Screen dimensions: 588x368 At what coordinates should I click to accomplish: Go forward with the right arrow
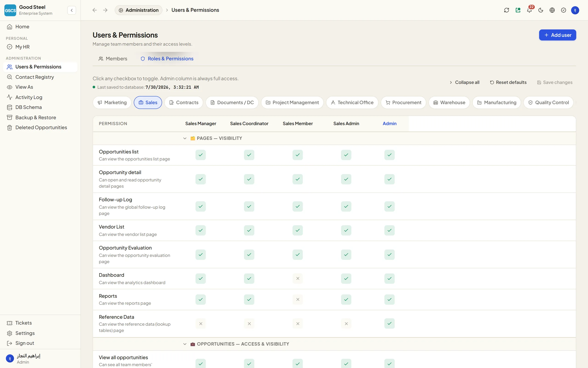coord(105,10)
